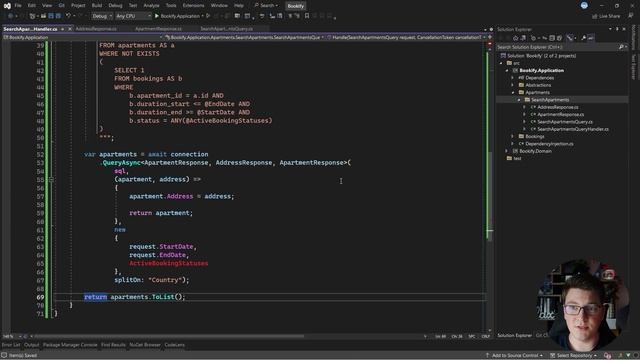Click the Preview Selected Items icon in Solution Explorer

click(591, 38)
